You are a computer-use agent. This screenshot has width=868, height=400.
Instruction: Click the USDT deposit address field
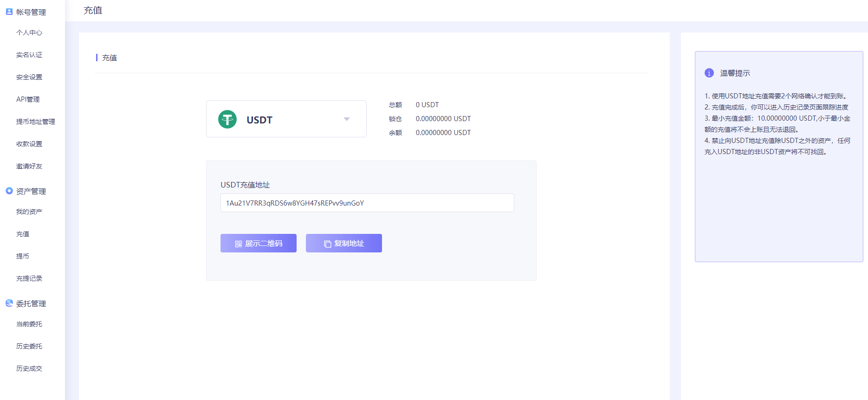pyautogui.click(x=367, y=203)
